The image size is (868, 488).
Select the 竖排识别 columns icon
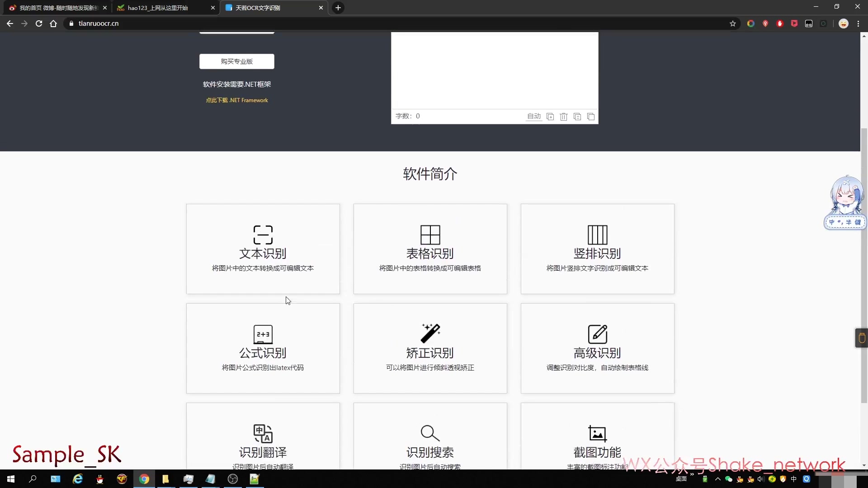click(x=598, y=235)
